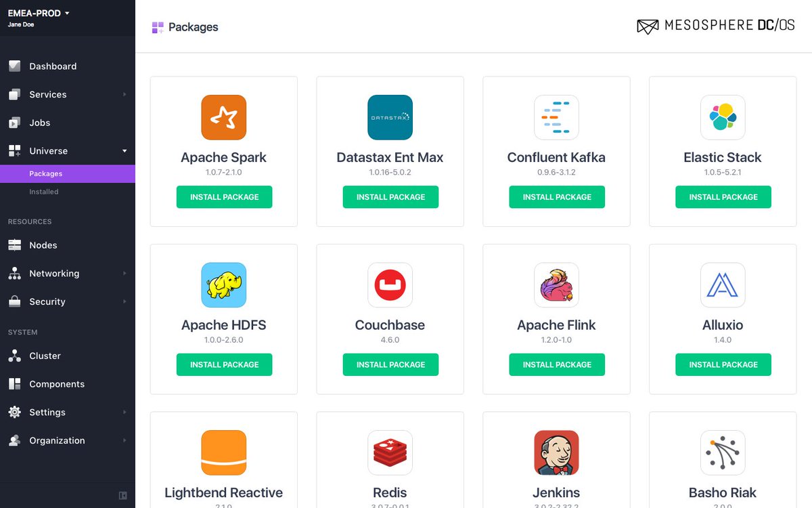This screenshot has width=812, height=508.
Task: Click the purple Packages header icon
Action: [158, 27]
